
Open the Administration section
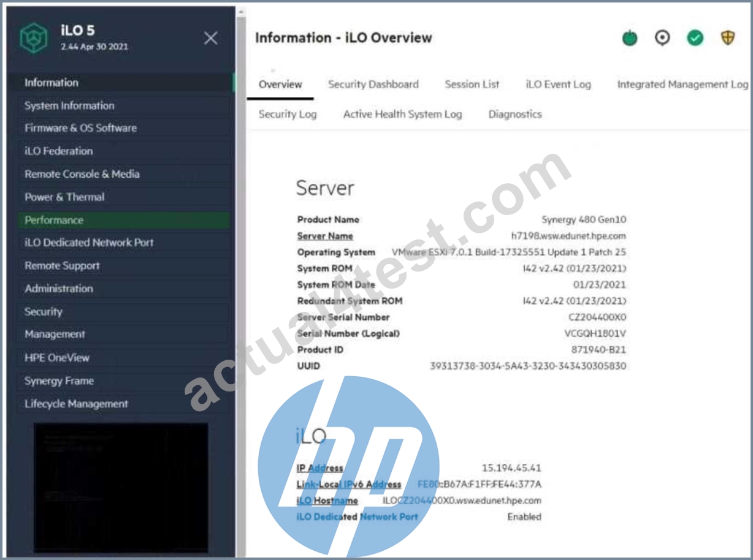[x=124, y=289]
